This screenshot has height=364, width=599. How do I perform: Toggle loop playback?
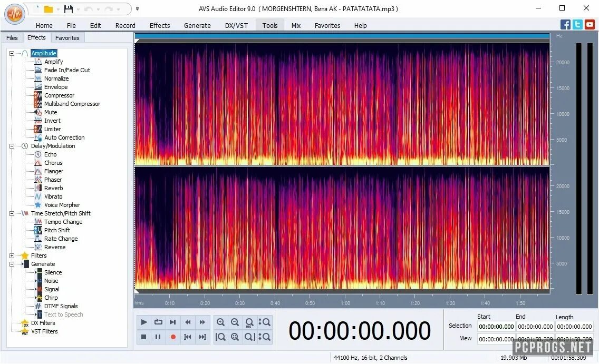(x=158, y=322)
